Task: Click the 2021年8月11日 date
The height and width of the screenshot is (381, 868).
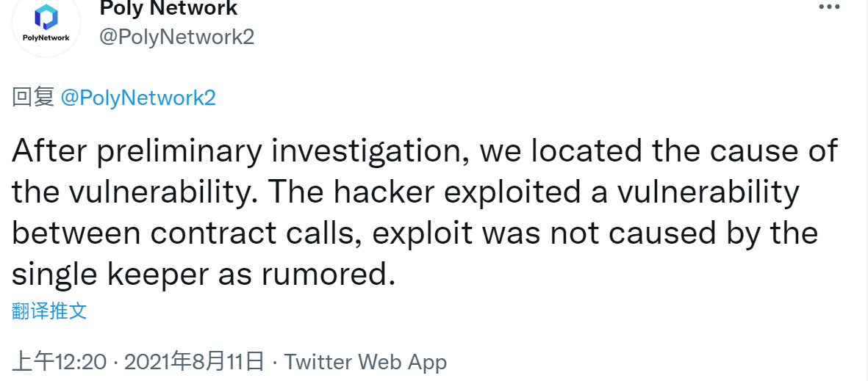Action: (194, 362)
